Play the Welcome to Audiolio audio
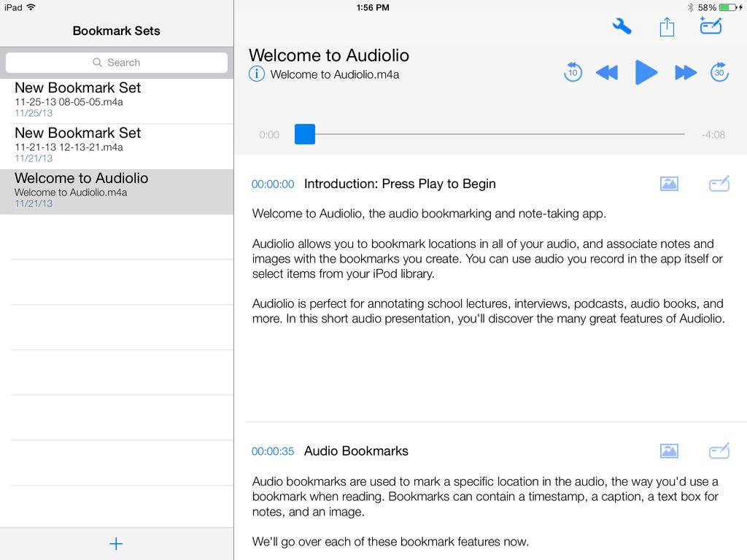The width and height of the screenshot is (747, 560). pos(646,73)
